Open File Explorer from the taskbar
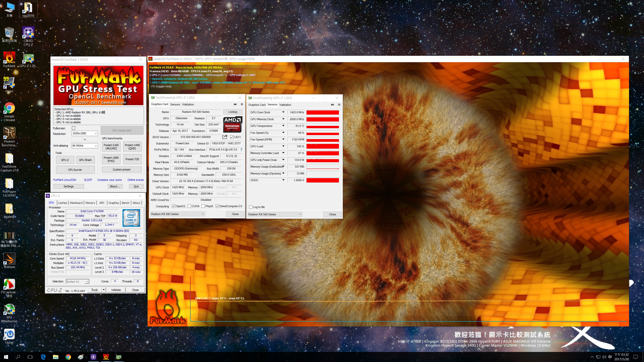Image resolution: width=644 pixels, height=362 pixels. coord(56,357)
